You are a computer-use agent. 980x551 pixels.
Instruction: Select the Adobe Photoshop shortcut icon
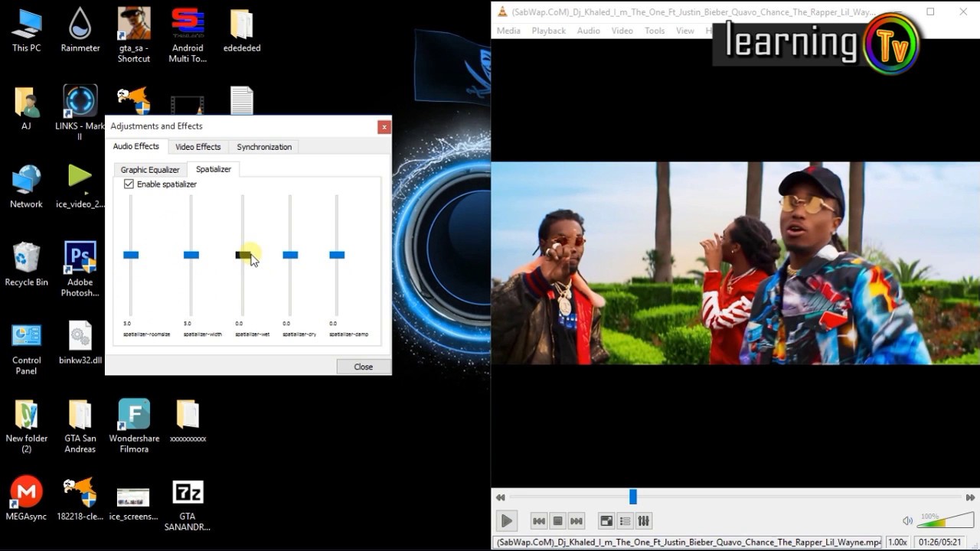[80, 269]
